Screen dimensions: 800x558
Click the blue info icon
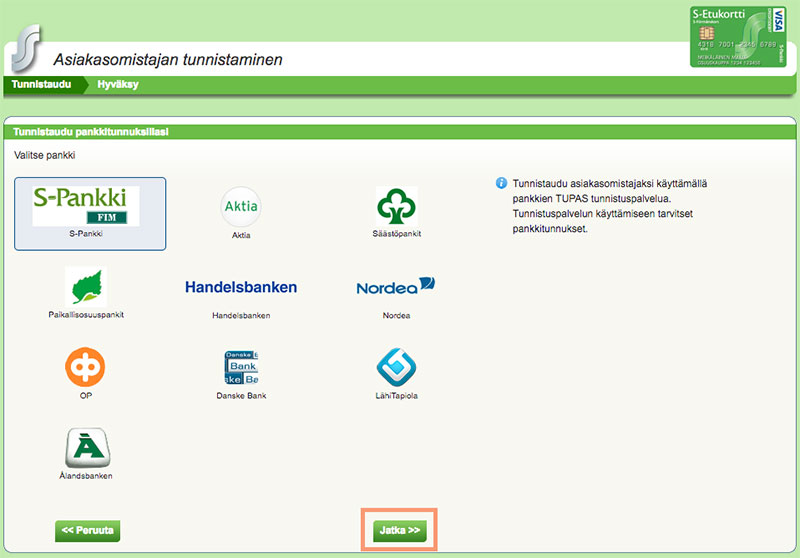pyautogui.click(x=501, y=185)
